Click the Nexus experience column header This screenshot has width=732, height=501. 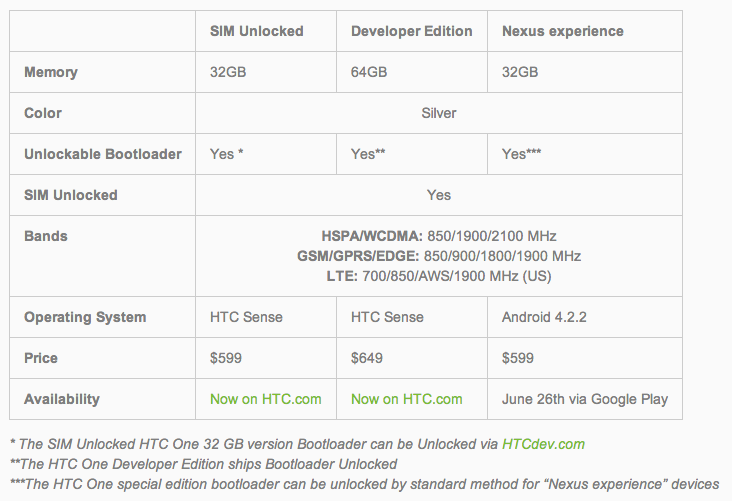point(562,31)
